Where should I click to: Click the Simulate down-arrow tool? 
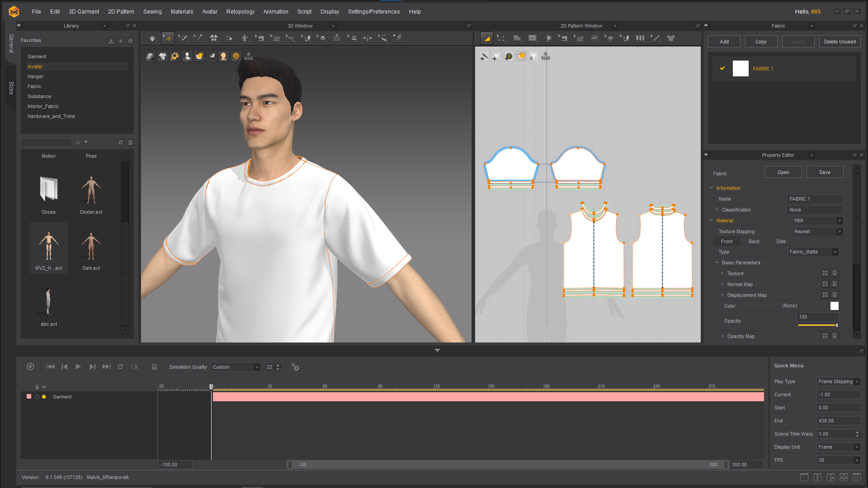152,38
